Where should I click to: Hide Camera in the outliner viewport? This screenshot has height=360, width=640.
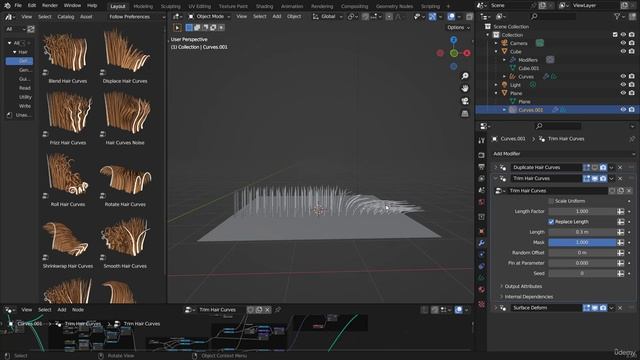point(623,43)
